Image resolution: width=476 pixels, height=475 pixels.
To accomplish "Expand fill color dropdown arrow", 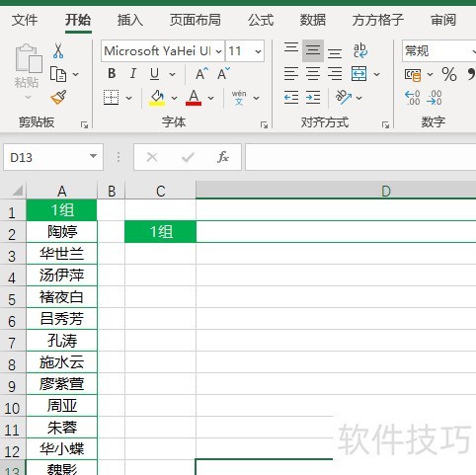I will click(x=174, y=98).
